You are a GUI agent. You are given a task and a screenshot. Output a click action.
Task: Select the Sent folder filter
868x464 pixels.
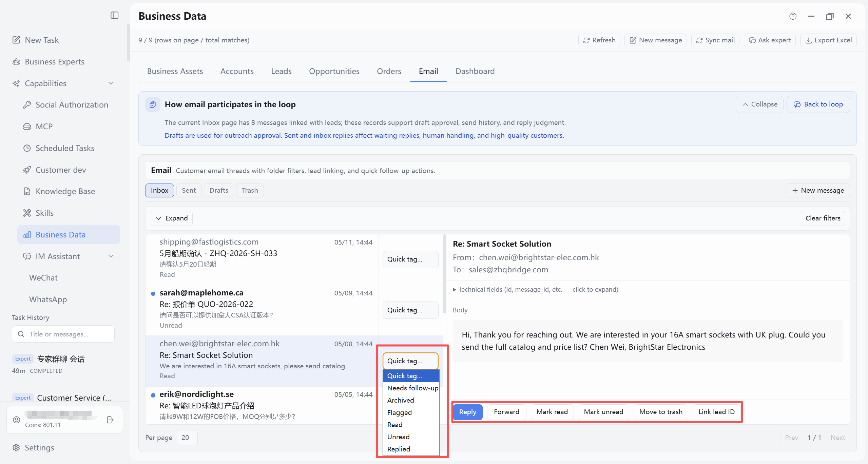[189, 191]
